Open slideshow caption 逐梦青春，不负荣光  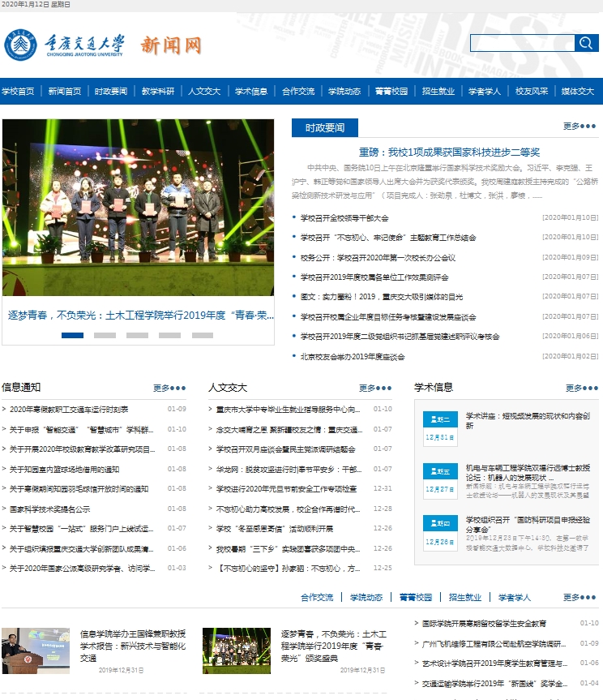point(140,316)
